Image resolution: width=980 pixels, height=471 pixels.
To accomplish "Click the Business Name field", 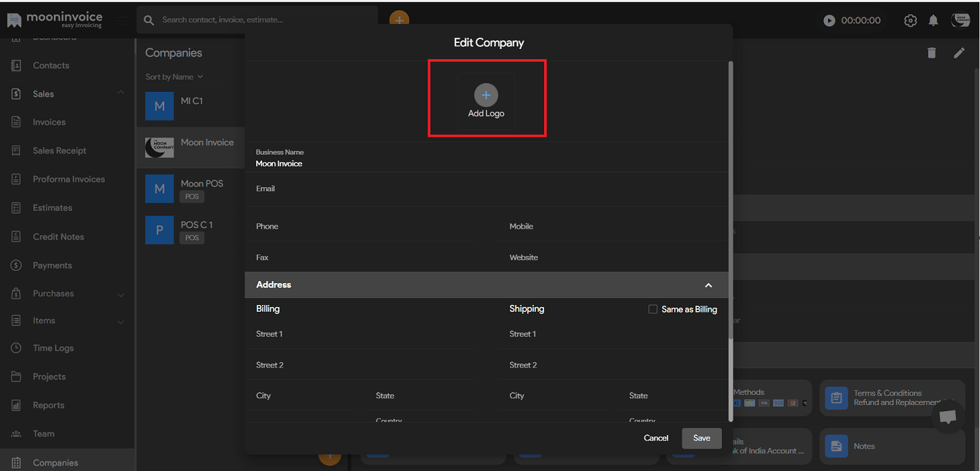I will [486, 158].
